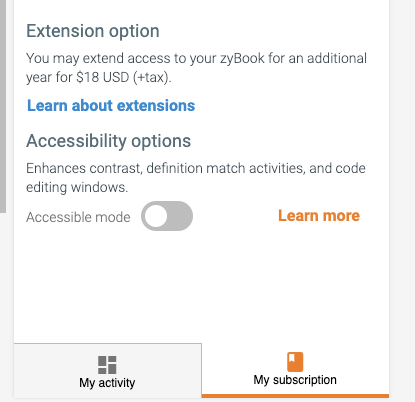
Task: Enable the Accessible mode switch
Action: 167,216
